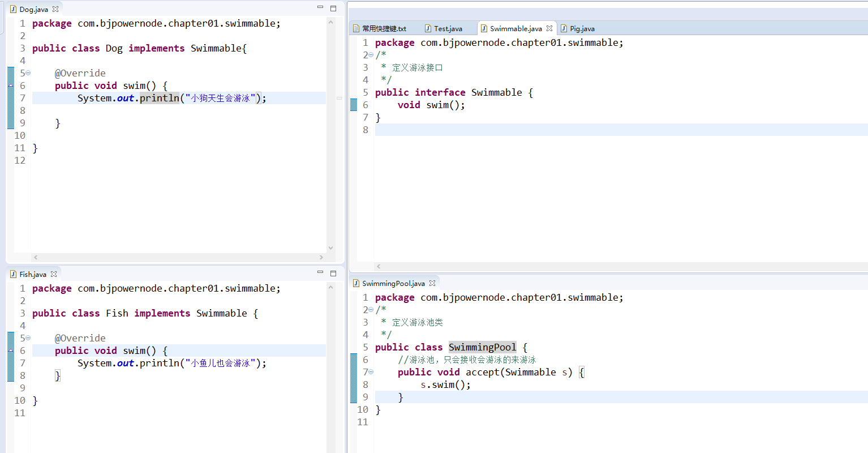Close the Swimmable.java editor tab
868x453 pixels.
coord(549,28)
